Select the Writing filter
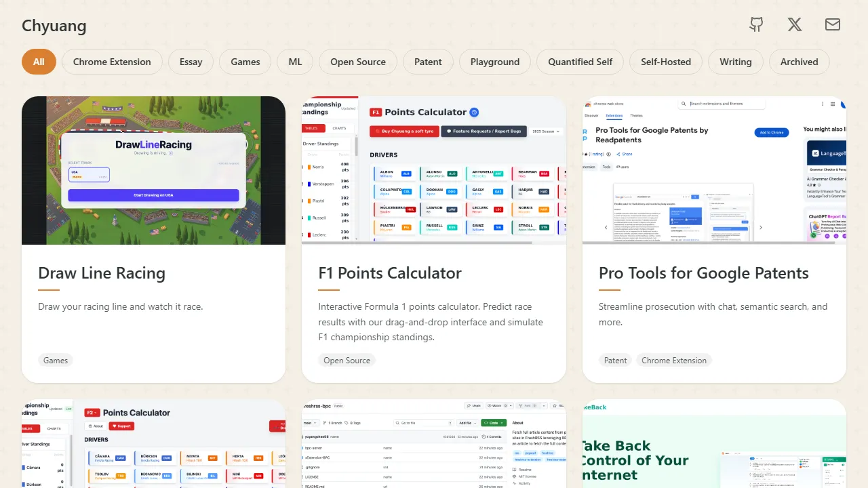The height and width of the screenshot is (488, 868). (735, 62)
